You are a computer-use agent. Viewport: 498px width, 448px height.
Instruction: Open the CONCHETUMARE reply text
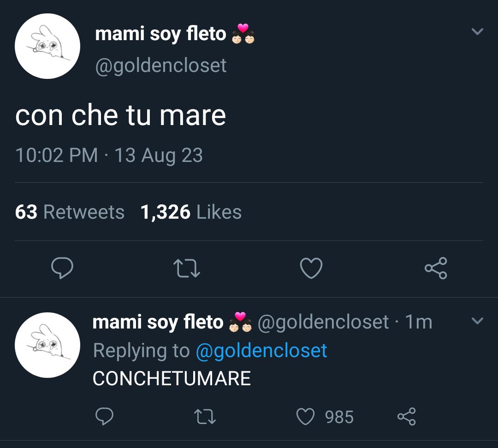[172, 378]
